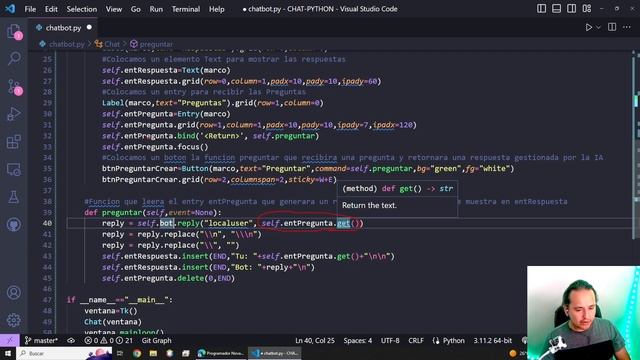The width and height of the screenshot is (640, 360).
Task: Open the Help menu
Action: click(217, 9)
